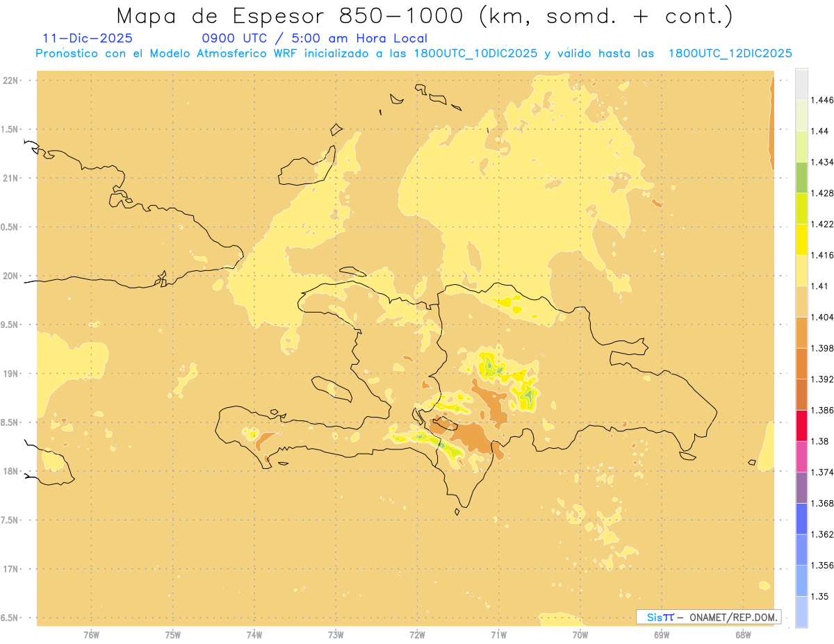Click the "21N" latitude label
Screen dimensions: 834x644
point(12,179)
